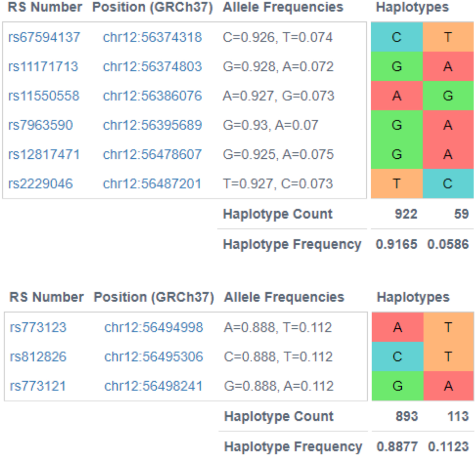Image resolution: width=476 pixels, height=456 pixels.
Task: Open the rs11550558 link
Action: point(44,96)
